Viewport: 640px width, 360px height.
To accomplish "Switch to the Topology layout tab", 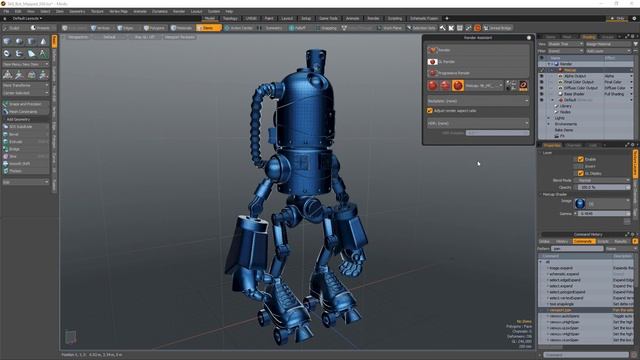I will tap(230, 18).
